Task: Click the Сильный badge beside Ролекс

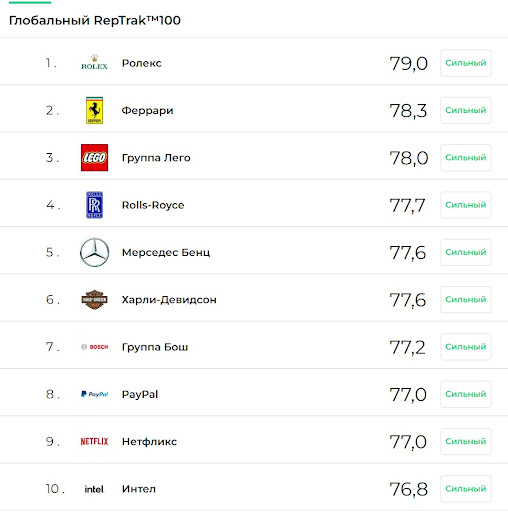Action: [466, 63]
